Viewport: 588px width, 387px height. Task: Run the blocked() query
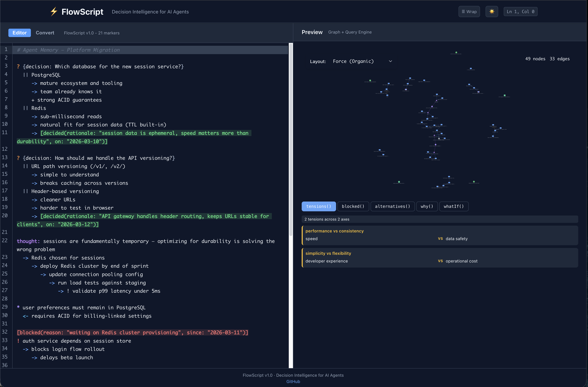[x=353, y=206]
